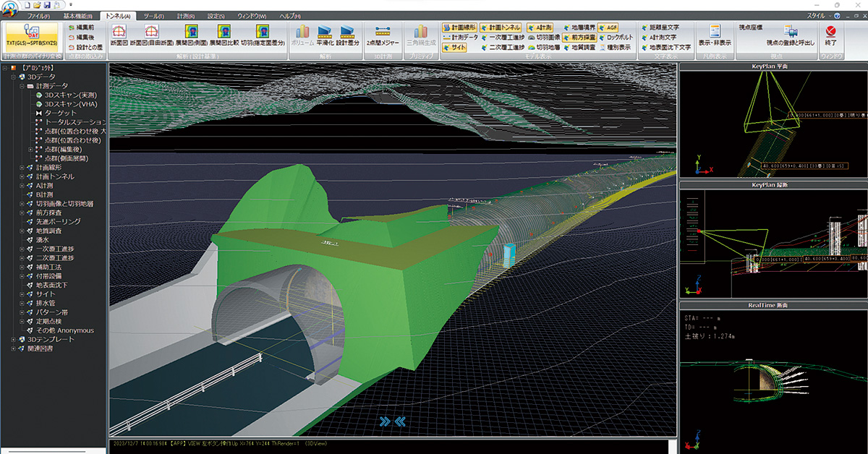
Task: Expand the 3Dテンプレート tree node
Action: pos(13,339)
